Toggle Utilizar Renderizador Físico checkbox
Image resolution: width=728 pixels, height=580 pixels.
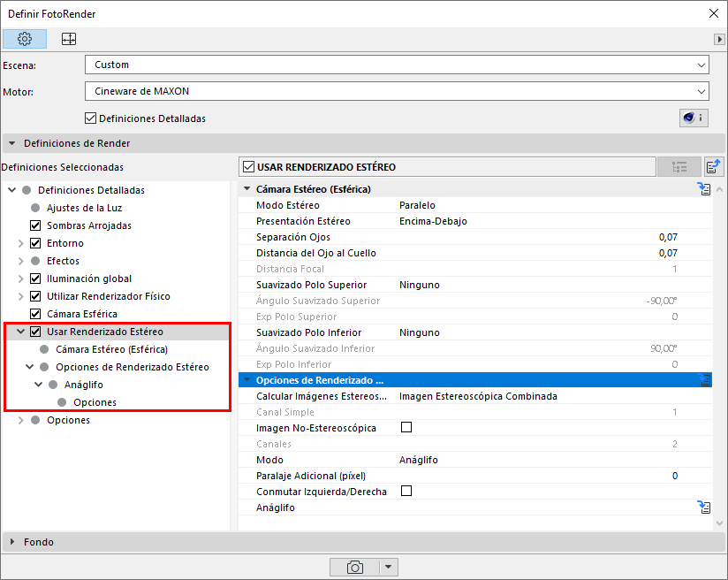[x=35, y=296]
